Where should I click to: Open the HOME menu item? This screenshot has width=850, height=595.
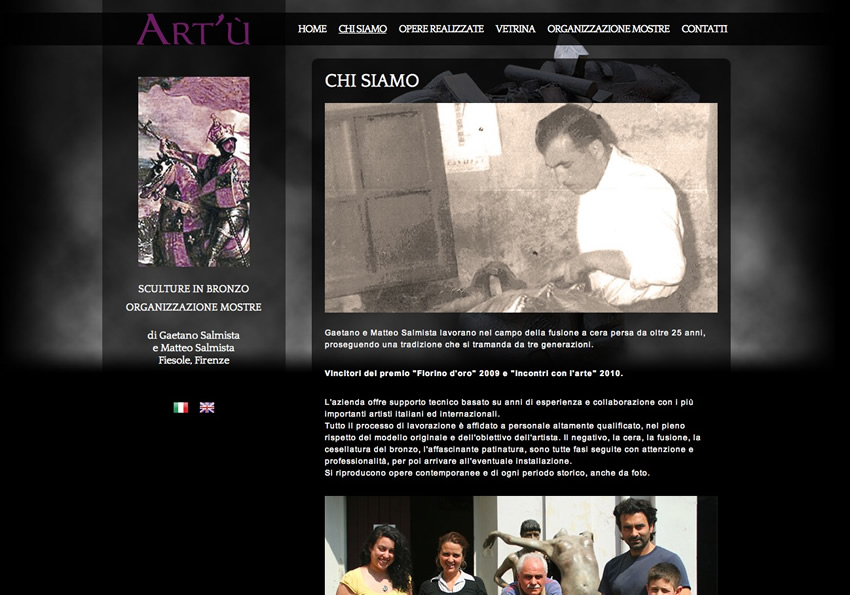pos(312,29)
